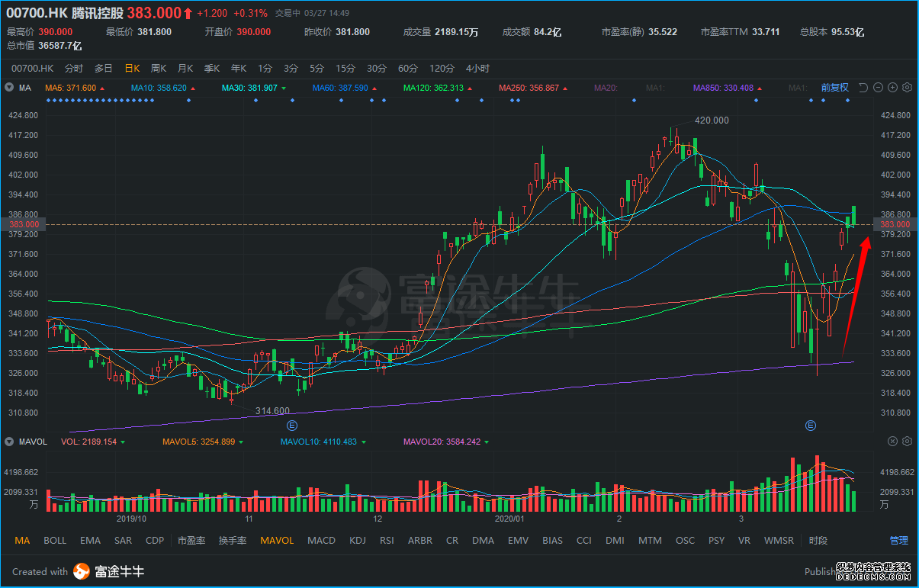Open the MAVOL20 value dropdown arrow
Screen dimensions: 919x588
487,442
